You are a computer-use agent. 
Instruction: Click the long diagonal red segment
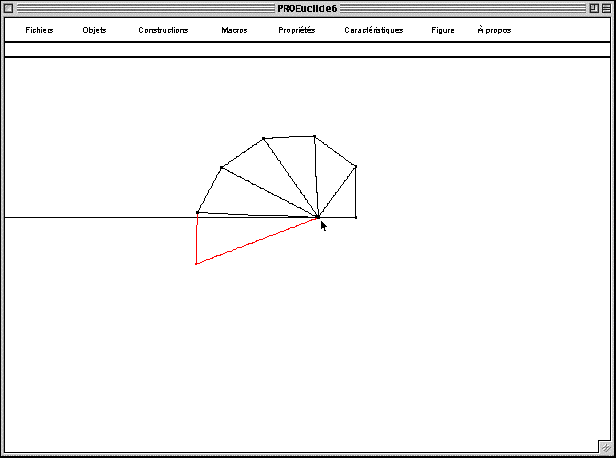257,240
